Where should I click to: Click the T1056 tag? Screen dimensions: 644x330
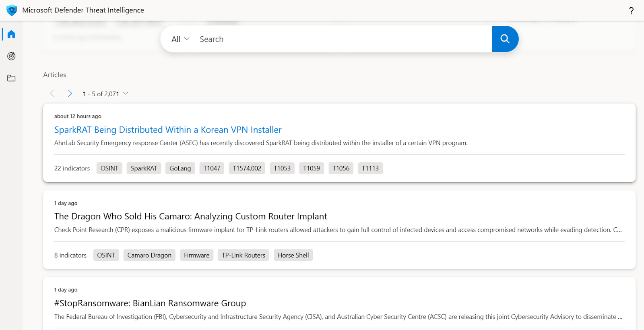click(341, 168)
